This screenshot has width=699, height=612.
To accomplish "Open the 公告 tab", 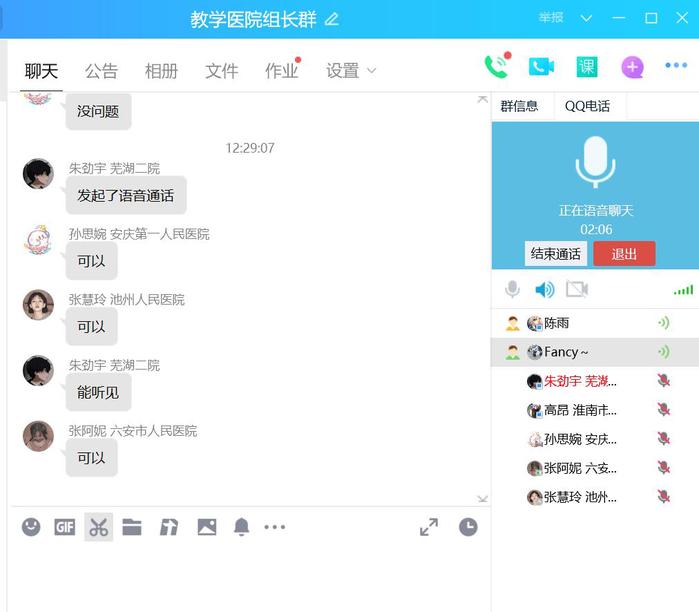I will tap(101, 71).
